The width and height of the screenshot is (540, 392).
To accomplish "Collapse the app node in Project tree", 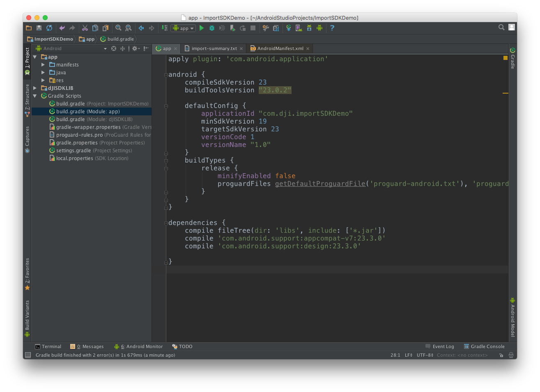I will [34, 57].
